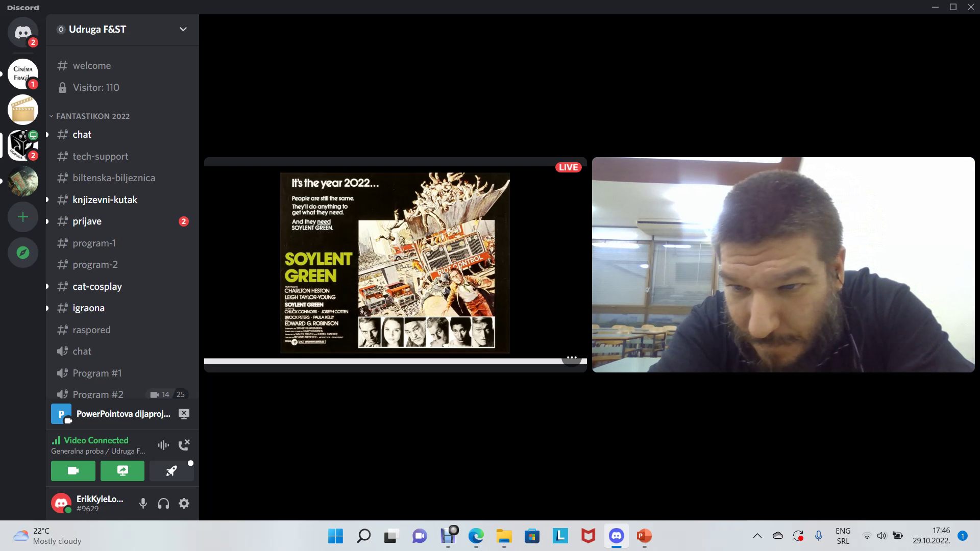Open stream options three-dots menu

coord(572,358)
